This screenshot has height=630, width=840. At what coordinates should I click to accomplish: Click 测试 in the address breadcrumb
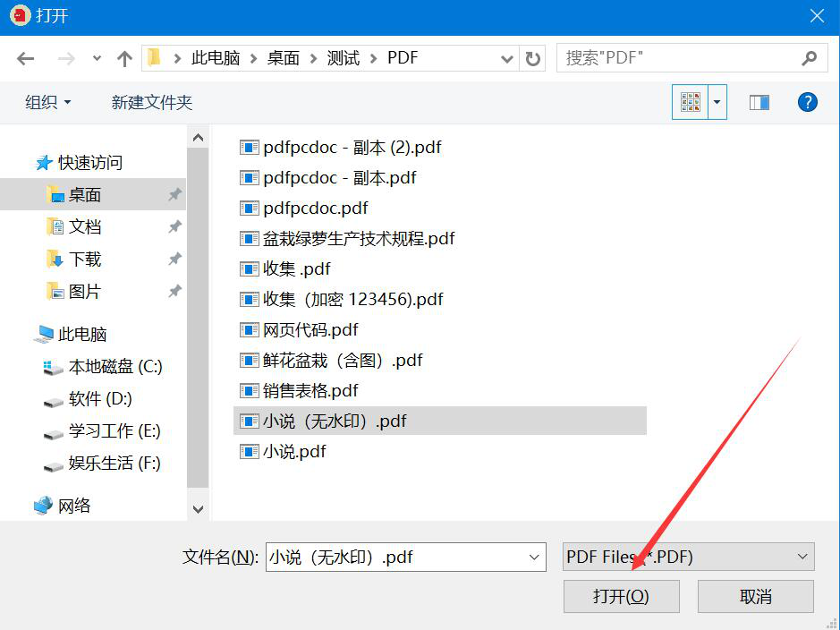pyautogui.click(x=343, y=58)
